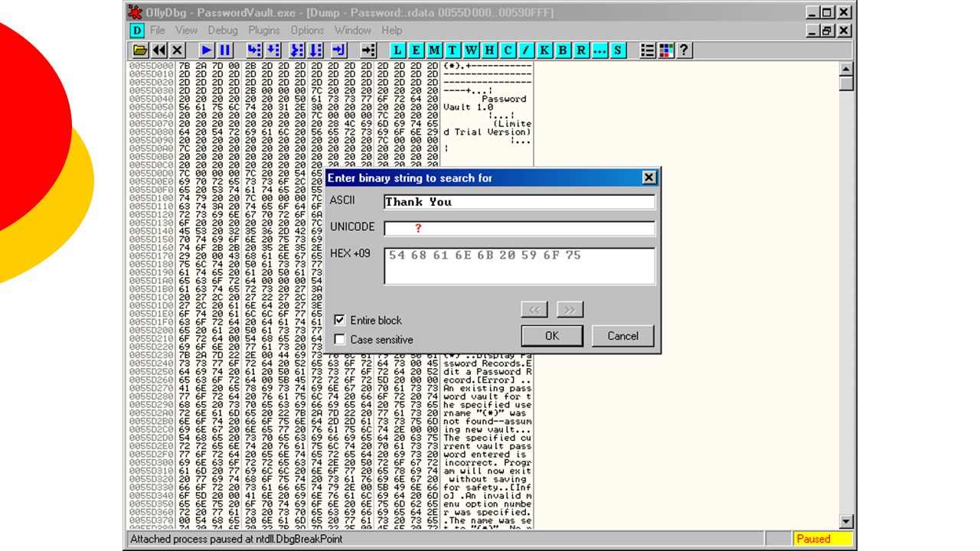Click the Pause execution toolbar icon

pyautogui.click(x=225, y=50)
